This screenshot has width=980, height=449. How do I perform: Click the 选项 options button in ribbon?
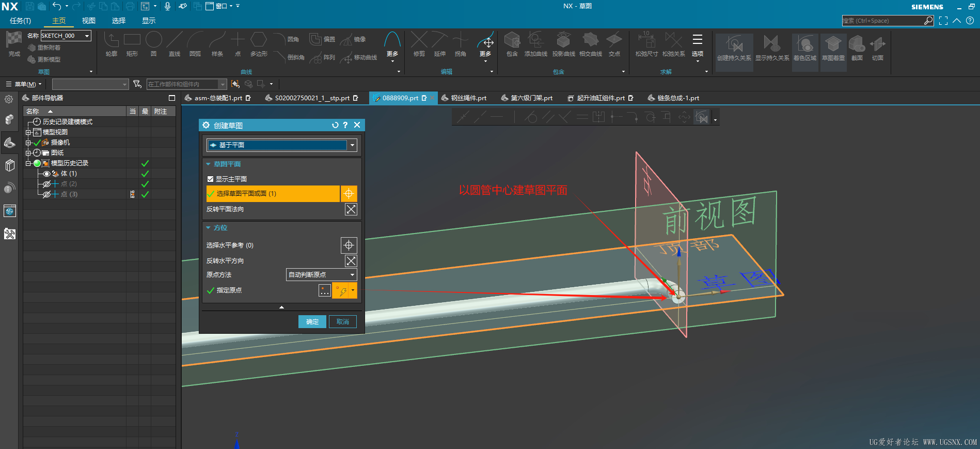tap(698, 45)
